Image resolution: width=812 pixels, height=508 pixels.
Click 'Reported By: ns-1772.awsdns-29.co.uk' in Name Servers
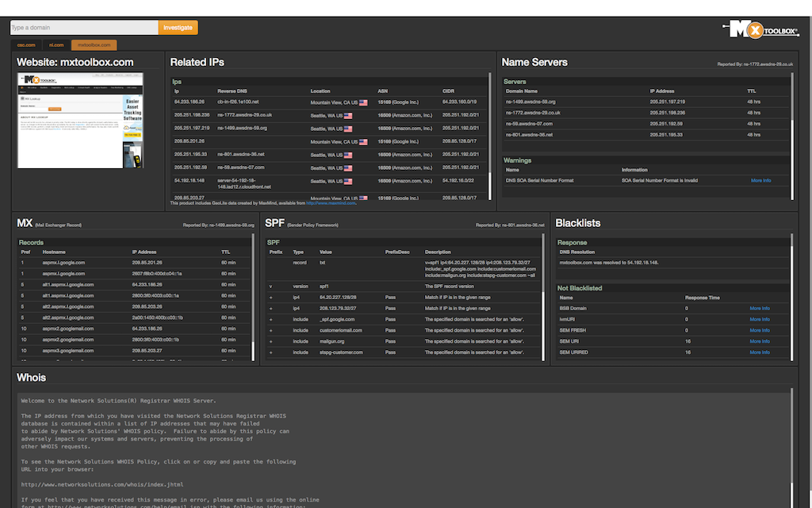click(755, 64)
